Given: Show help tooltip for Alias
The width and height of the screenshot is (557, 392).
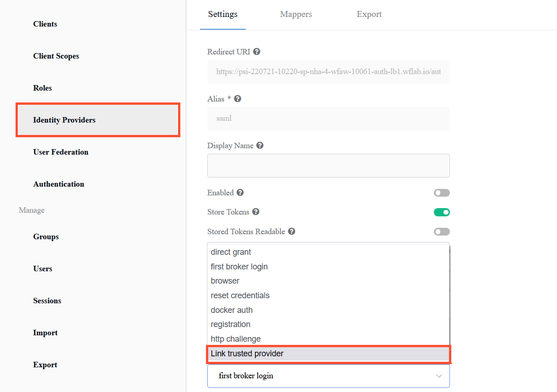Looking at the screenshot, I should coord(238,99).
